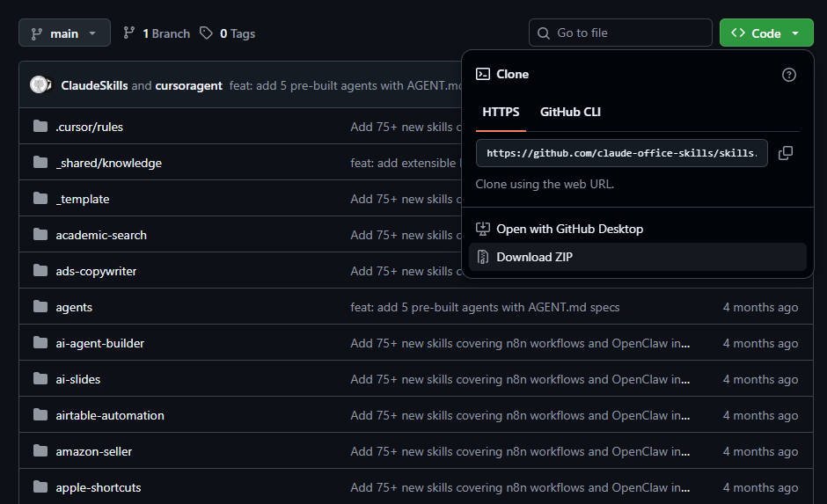Click the desktop download icon beside GitHub Desktop
Screen dimensions: 827x504
pos(483,229)
